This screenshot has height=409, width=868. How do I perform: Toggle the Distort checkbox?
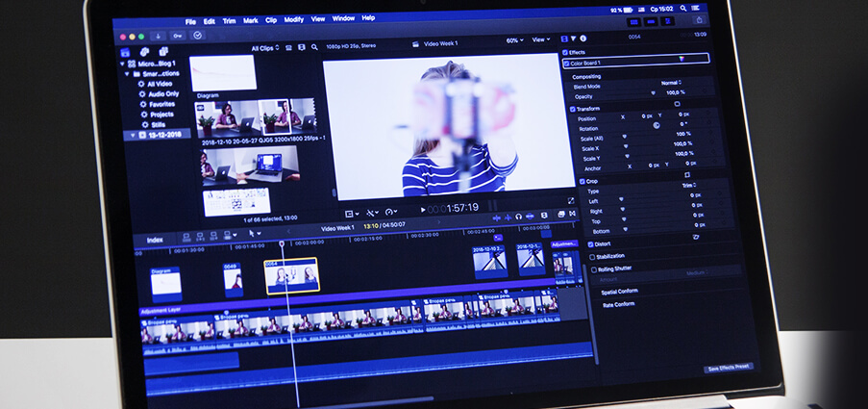point(590,244)
